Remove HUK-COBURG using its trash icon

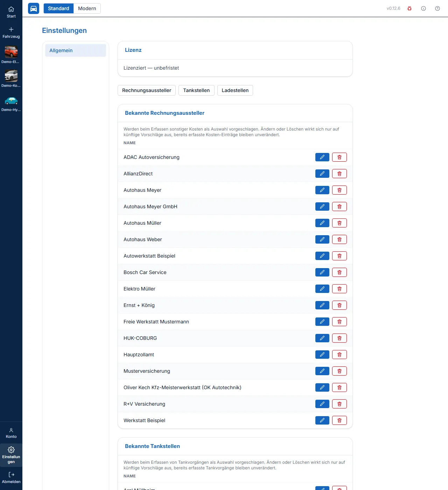click(339, 338)
